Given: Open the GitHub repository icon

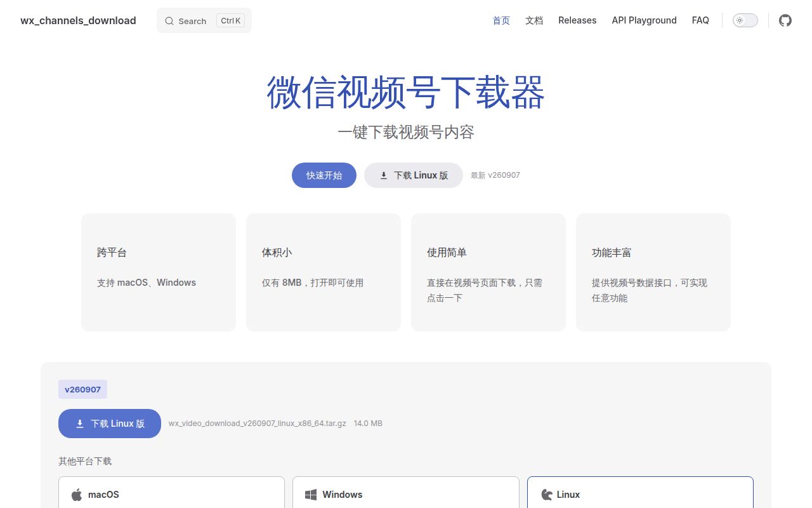Looking at the screenshot, I should pyautogui.click(x=785, y=20).
